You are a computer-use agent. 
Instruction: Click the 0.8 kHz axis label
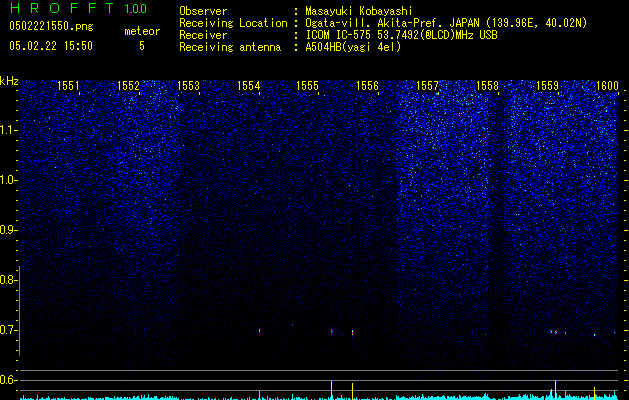pyautogui.click(x=7, y=280)
